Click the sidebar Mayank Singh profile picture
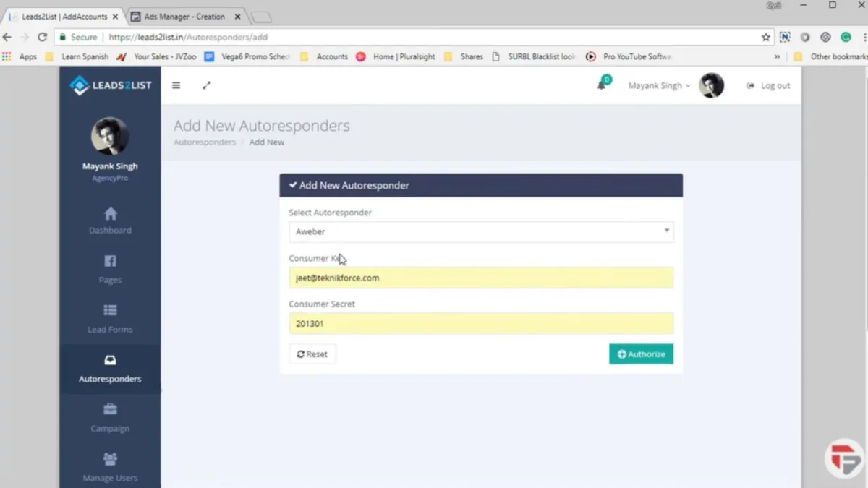868x488 pixels. tap(110, 135)
